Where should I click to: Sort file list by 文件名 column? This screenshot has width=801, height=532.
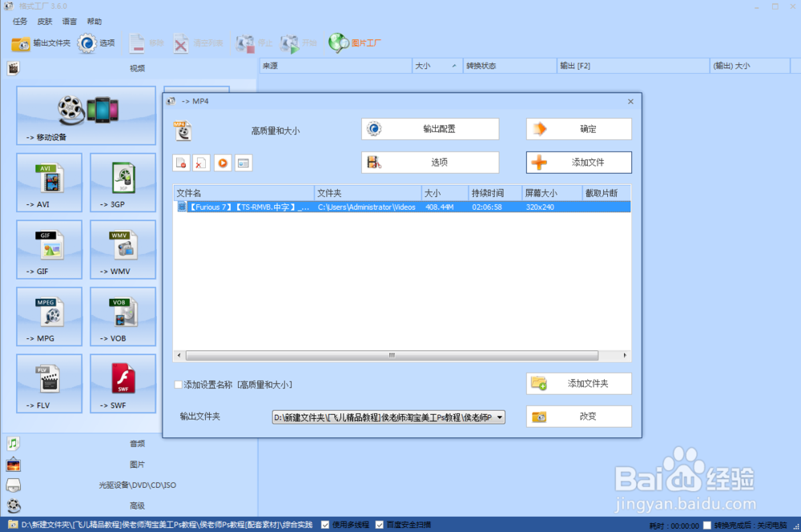[x=244, y=193]
